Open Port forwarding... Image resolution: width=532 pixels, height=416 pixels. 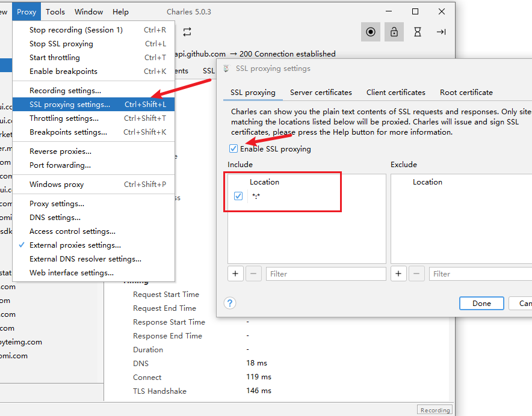pyautogui.click(x=94, y=165)
